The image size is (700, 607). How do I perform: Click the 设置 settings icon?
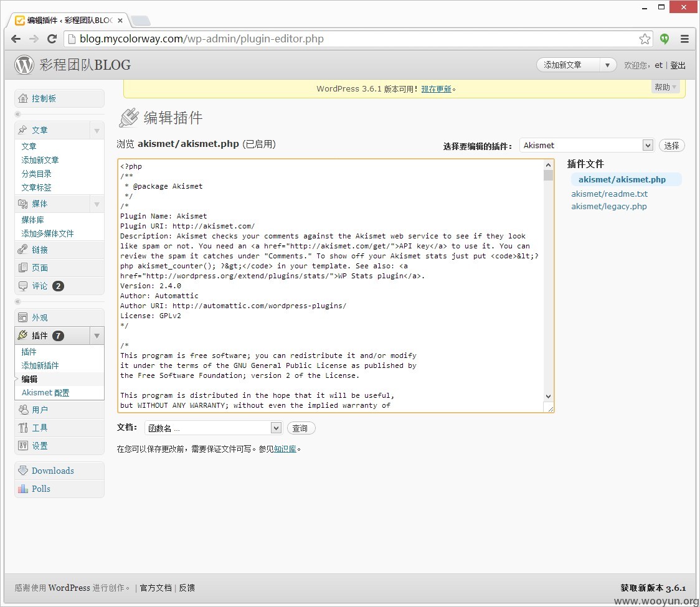[x=23, y=445]
